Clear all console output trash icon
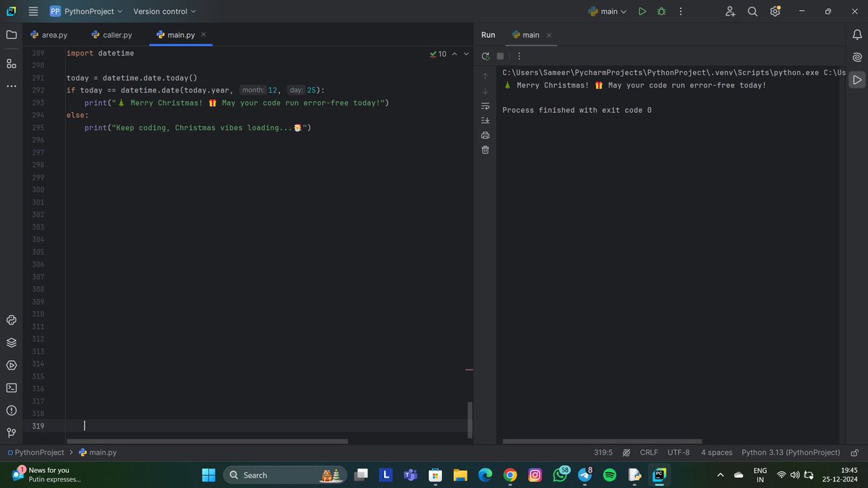The width and height of the screenshot is (868, 488). click(485, 150)
